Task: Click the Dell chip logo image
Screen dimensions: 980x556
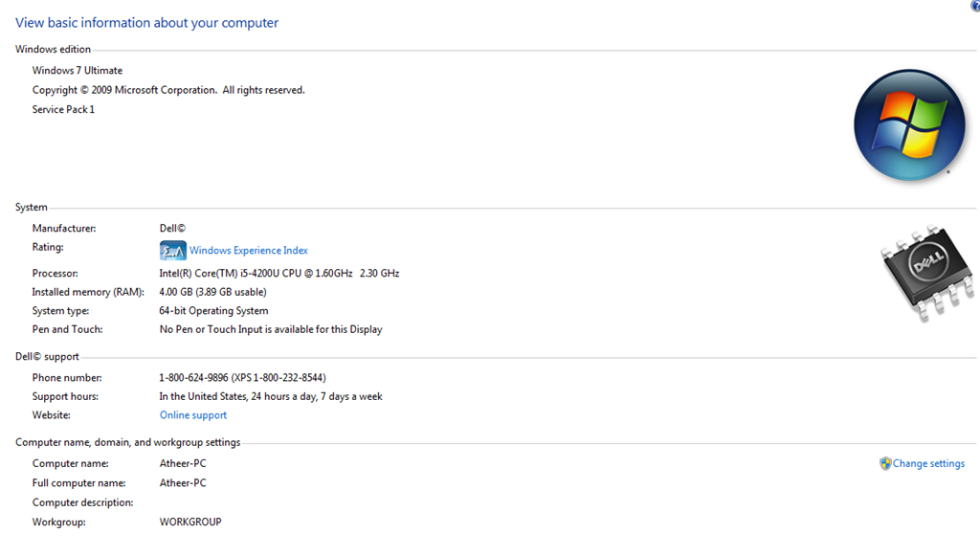Action: point(926,273)
